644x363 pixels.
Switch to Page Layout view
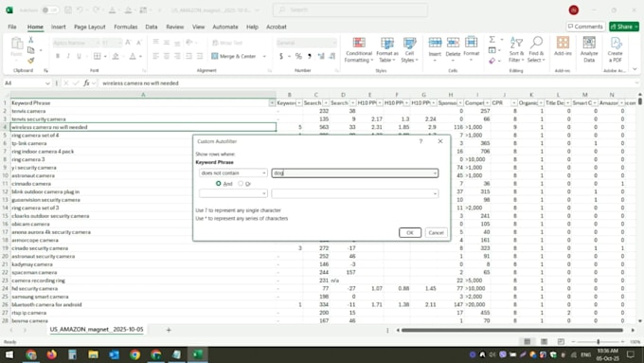tap(544, 341)
